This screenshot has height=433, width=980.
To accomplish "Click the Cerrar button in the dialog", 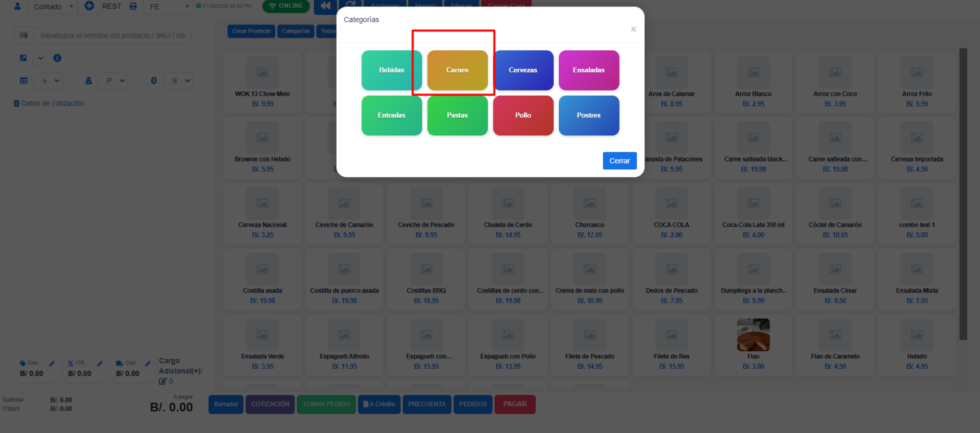I will pos(619,160).
